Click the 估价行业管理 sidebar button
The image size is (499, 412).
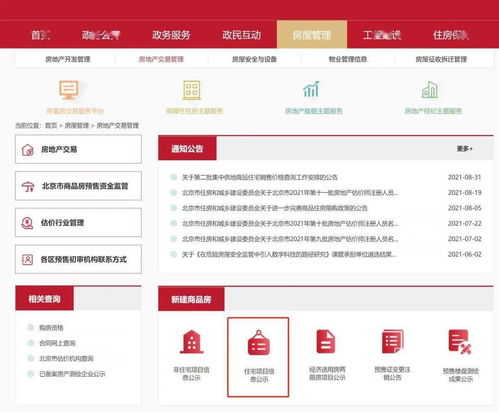[78, 223]
